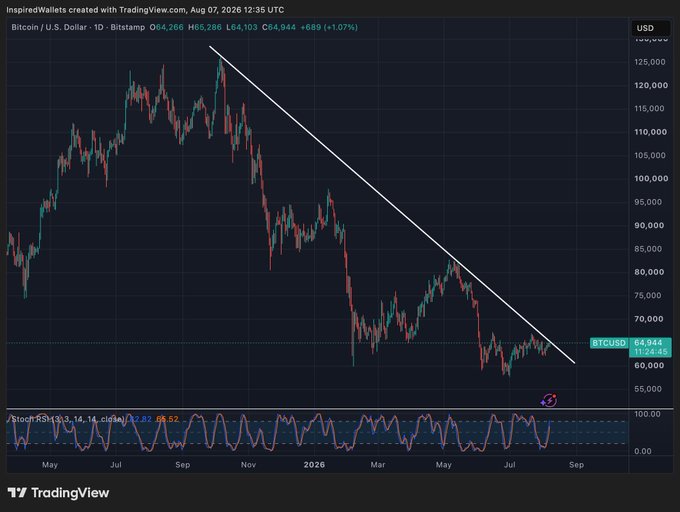
Task: Click the Sep label at far right of time axis
Action: (x=576, y=465)
